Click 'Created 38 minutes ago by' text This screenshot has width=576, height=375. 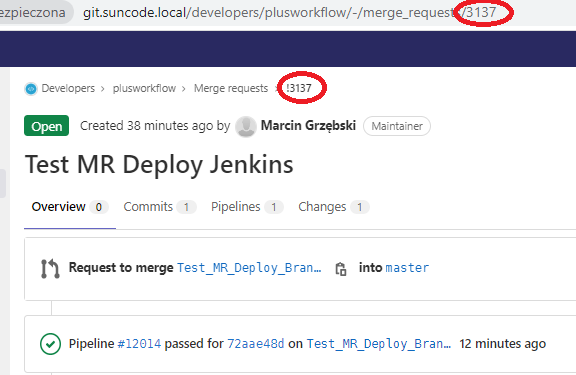pos(155,126)
